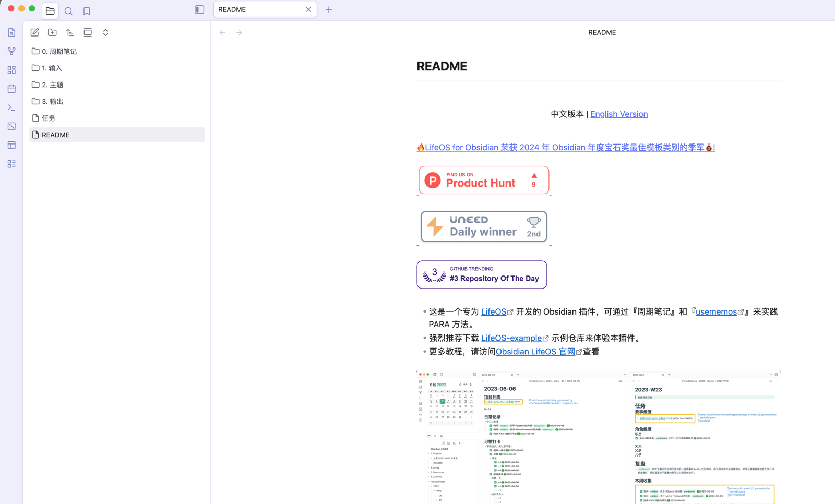Click the Uneed Daily winner badge
This screenshot has height=504, width=835.
pyautogui.click(x=484, y=226)
